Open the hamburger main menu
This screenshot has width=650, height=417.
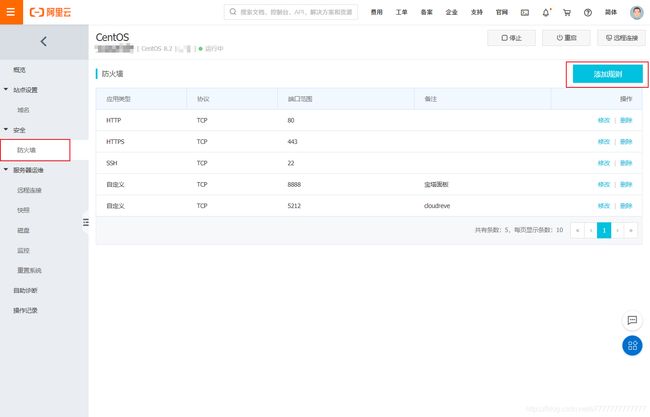[x=11, y=12]
